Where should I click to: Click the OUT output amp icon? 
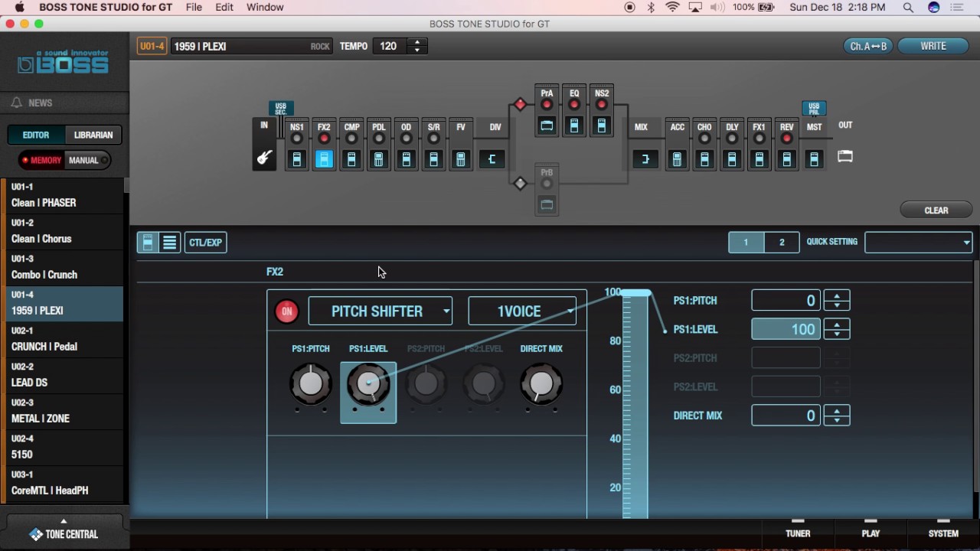pyautogui.click(x=845, y=156)
